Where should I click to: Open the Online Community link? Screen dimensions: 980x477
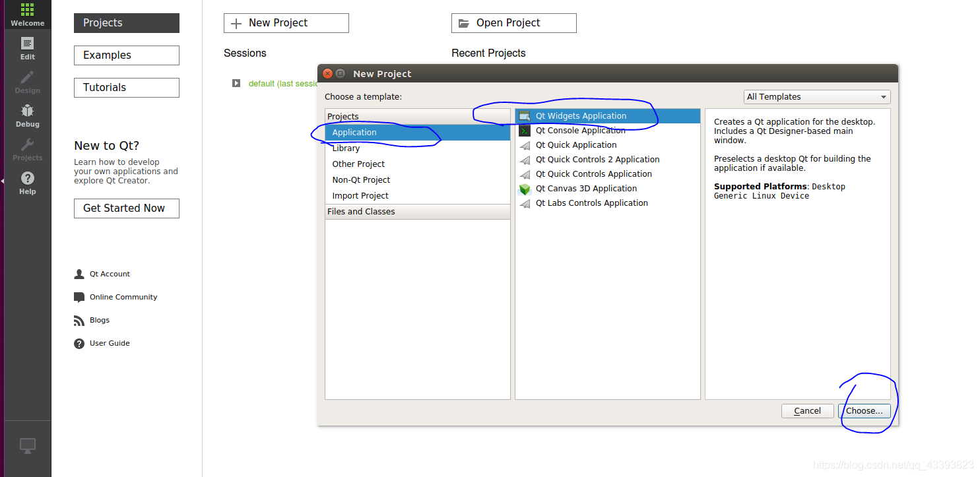click(123, 297)
